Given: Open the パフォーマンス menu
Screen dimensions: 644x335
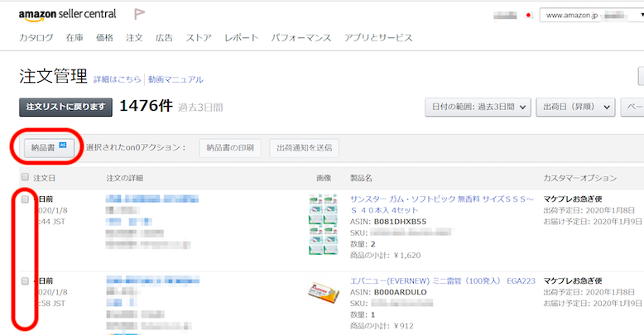Looking at the screenshot, I should coord(301,38).
